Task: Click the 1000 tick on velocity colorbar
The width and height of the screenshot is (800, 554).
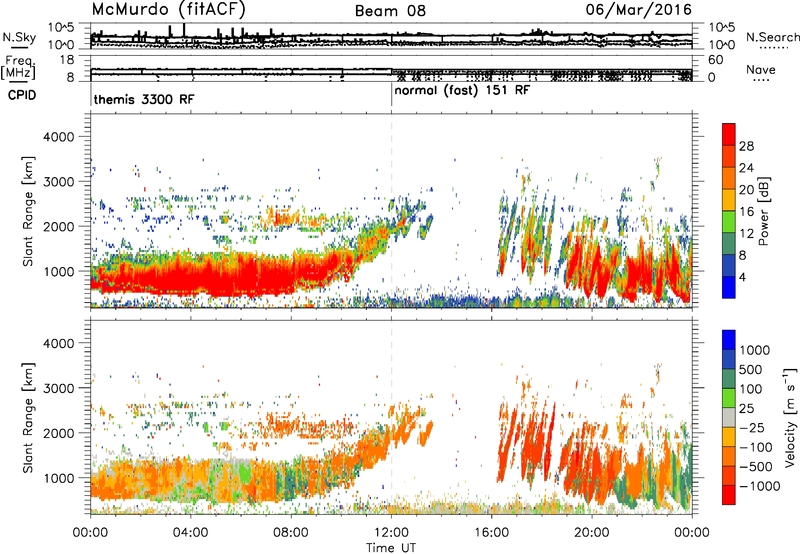Action: [755, 350]
